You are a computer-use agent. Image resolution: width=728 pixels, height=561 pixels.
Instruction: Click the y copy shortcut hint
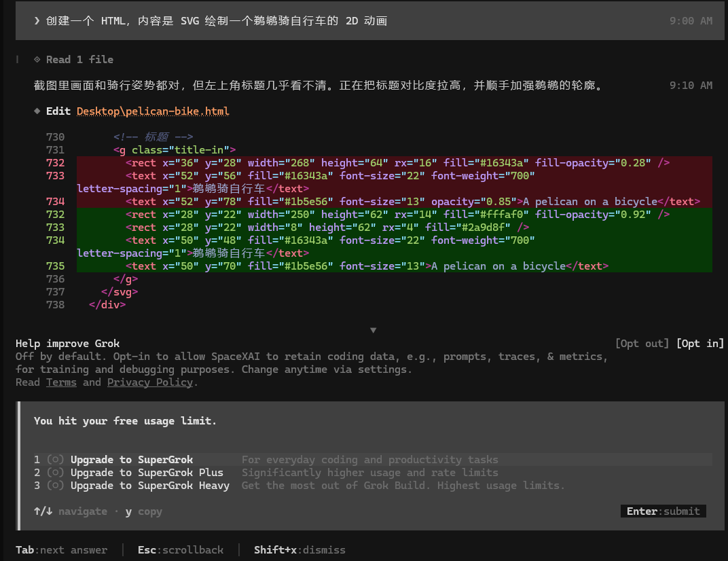pyautogui.click(x=144, y=512)
